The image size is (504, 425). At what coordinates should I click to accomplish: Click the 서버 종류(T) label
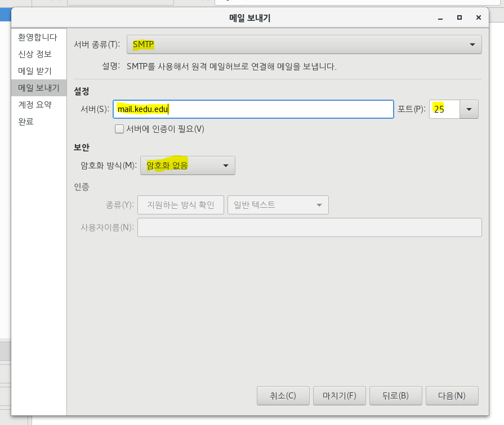[97, 44]
